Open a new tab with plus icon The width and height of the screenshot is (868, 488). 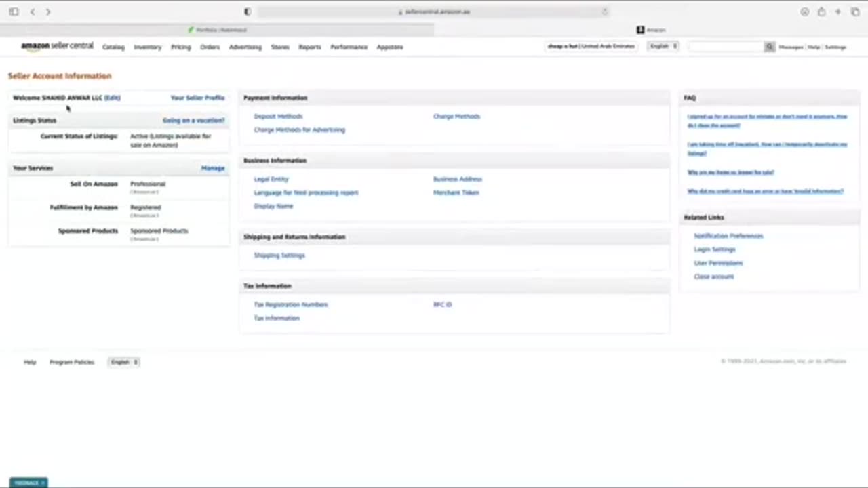point(838,12)
